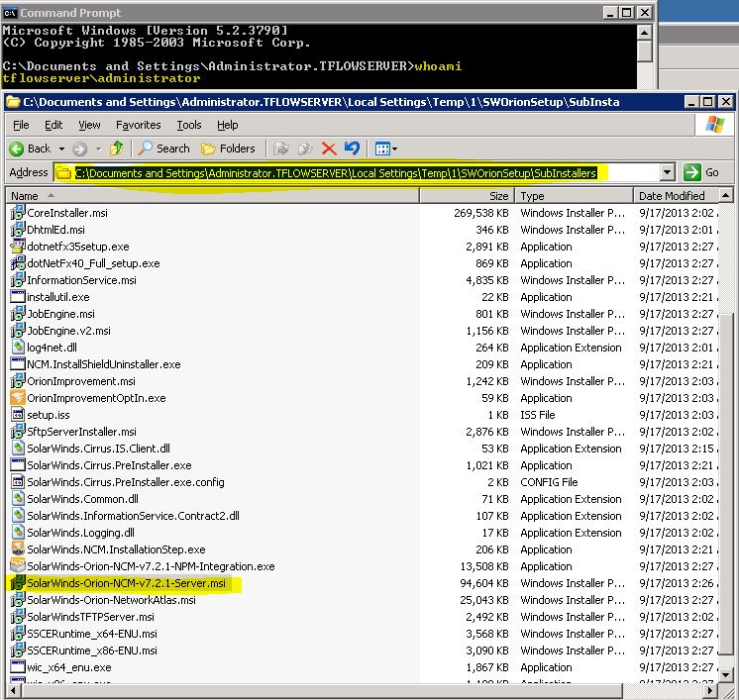Click the Forward arrow icon
The height and width of the screenshot is (700, 739).
click(79, 149)
